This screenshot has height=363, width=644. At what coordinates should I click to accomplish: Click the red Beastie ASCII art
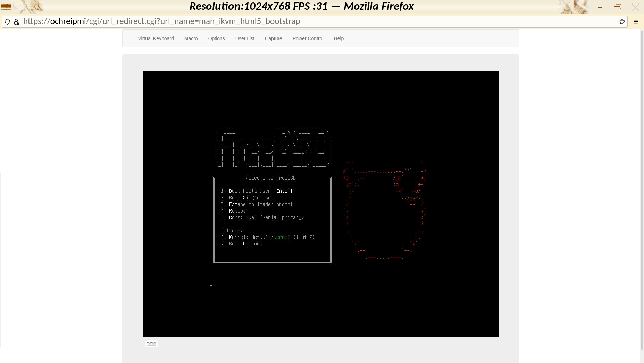pos(384,210)
